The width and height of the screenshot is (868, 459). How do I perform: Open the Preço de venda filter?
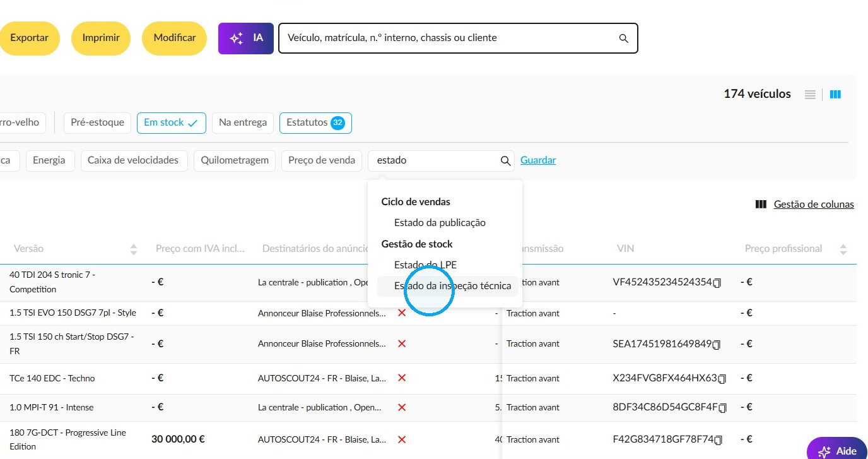322,160
